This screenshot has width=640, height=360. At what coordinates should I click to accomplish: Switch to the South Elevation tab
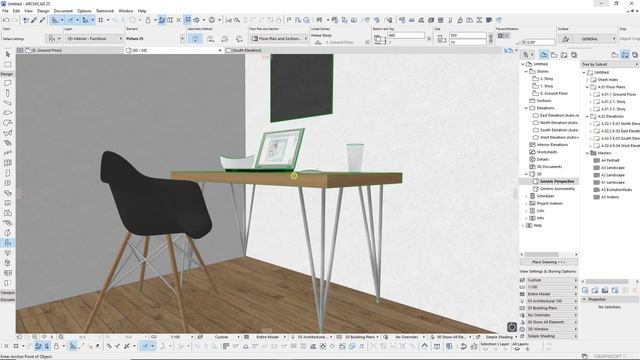(x=247, y=50)
